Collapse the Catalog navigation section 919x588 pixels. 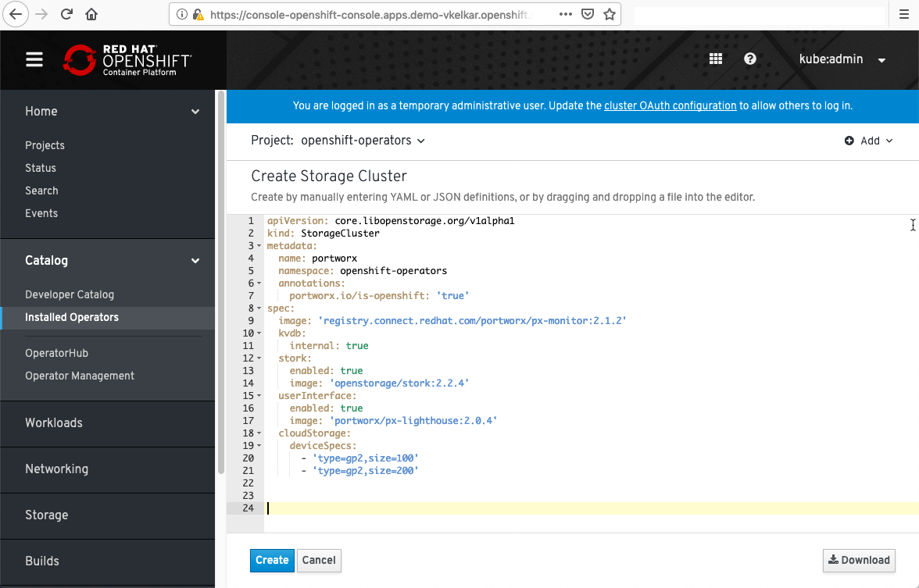click(195, 261)
